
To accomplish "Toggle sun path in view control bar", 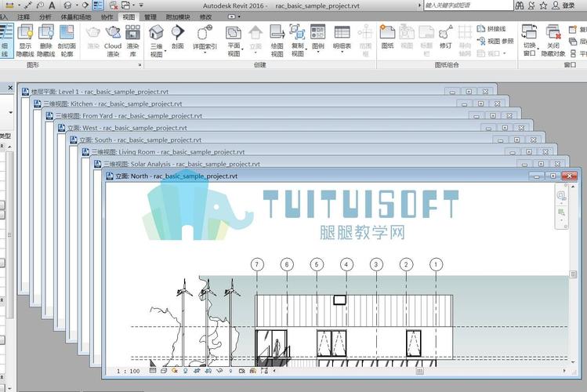I will 175,371.
